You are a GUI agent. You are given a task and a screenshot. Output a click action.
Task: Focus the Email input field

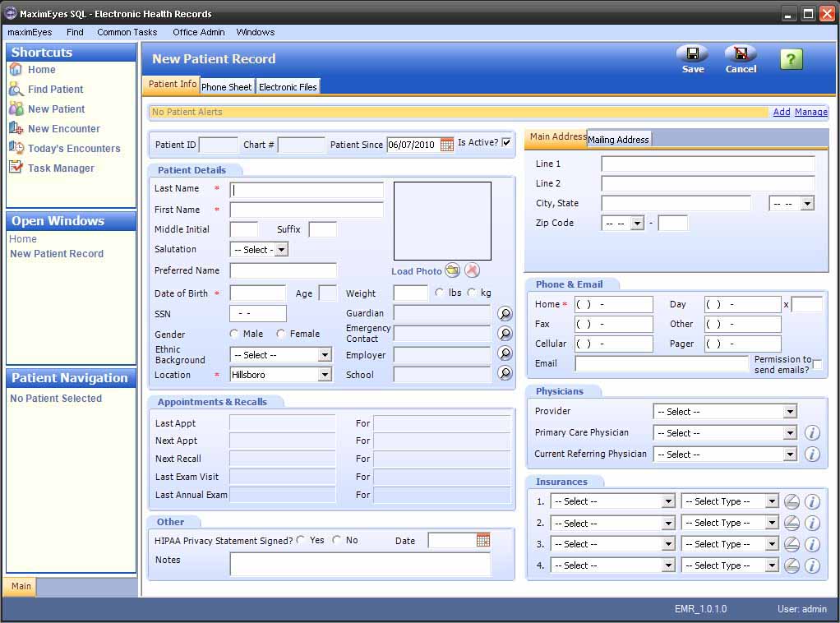pyautogui.click(x=662, y=363)
